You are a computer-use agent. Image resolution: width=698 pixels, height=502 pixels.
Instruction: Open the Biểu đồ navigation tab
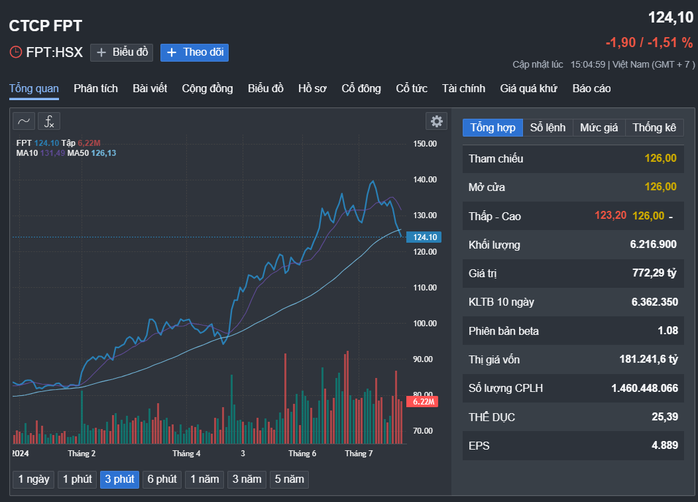point(265,89)
